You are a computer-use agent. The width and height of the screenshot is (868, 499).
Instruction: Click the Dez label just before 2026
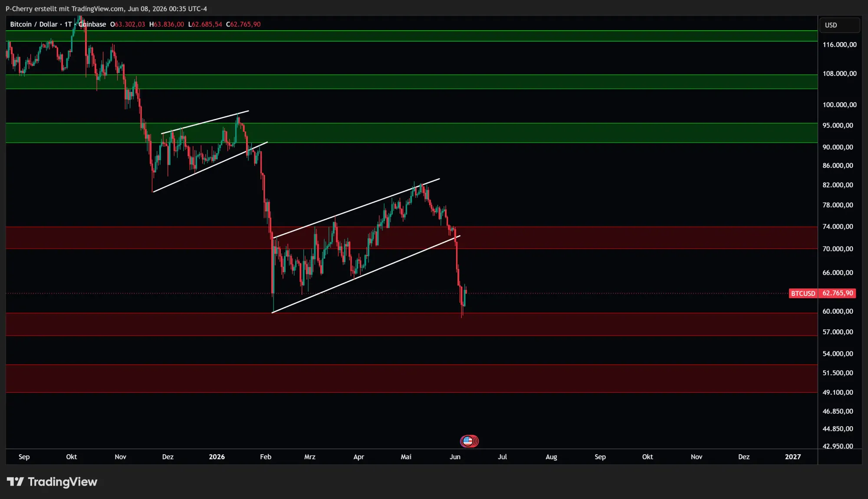coord(168,457)
